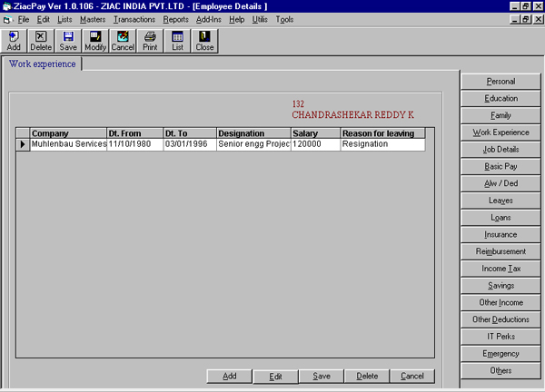Viewport: 545px width, 392px height.
Task: Open the Help menu
Action: point(236,19)
